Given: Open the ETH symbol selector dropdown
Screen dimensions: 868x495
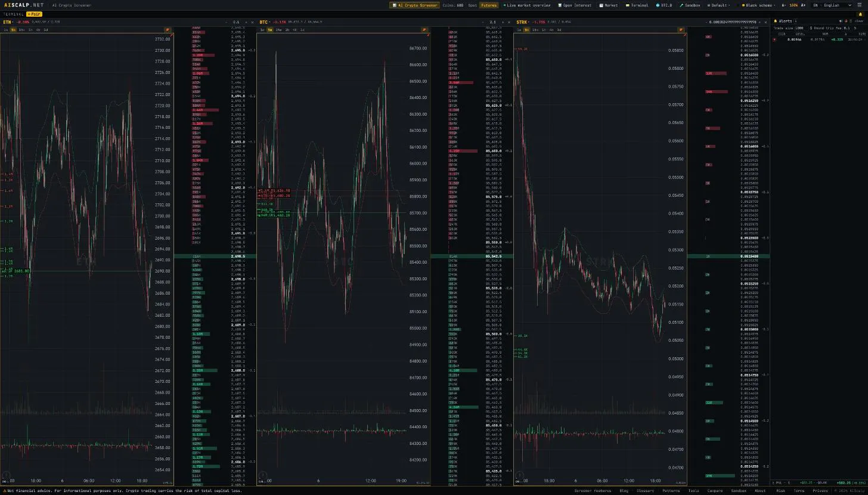Looking at the screenshot, I should pos(8,22).
